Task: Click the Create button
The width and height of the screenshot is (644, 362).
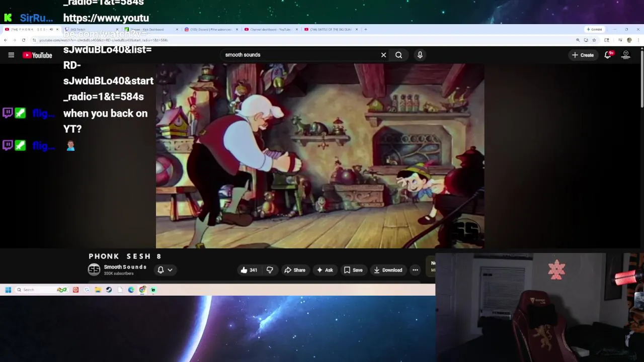Action: [x=583, y=55]
